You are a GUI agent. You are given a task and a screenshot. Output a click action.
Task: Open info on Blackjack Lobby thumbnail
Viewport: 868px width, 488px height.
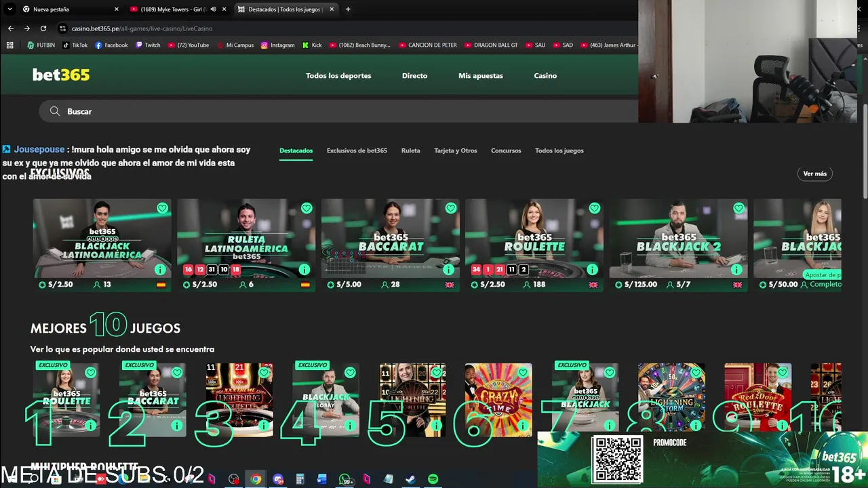point(350,426)
